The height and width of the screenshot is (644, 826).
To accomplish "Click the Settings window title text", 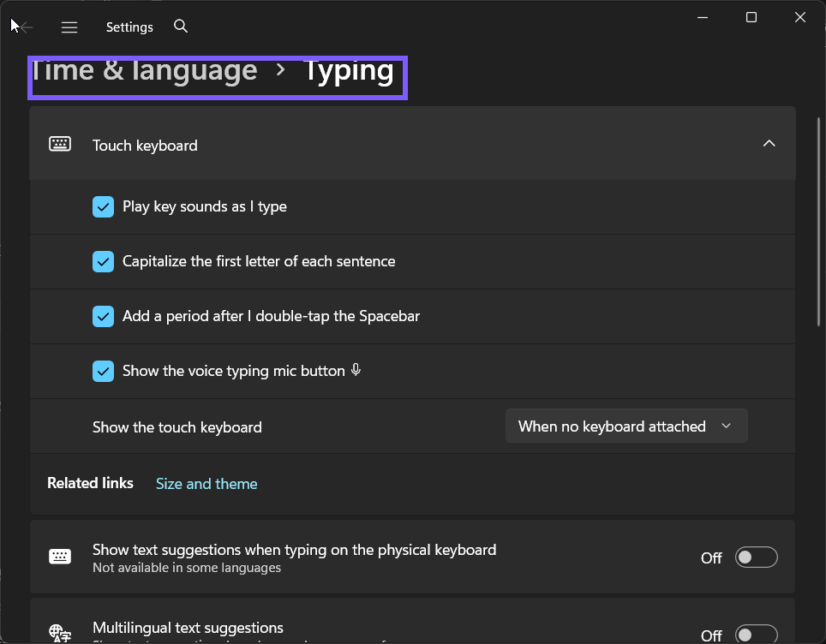I will click(x=129, y=27).
